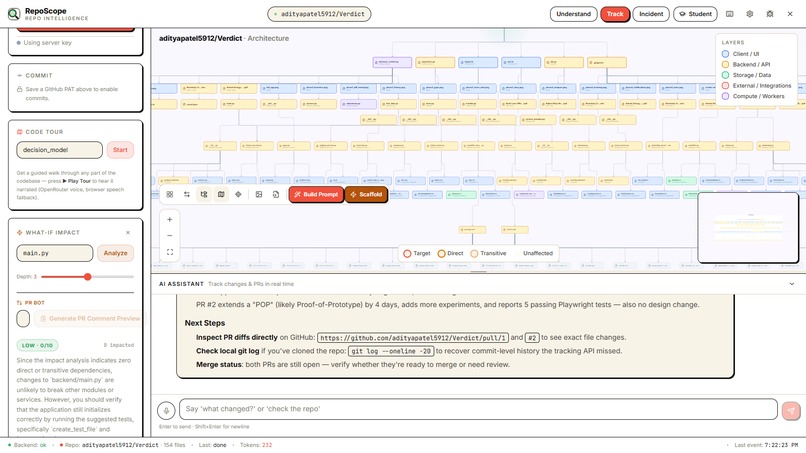Click the 'git log --oneline -20' code snippet
The height and width of the screenshot is (453, 806).
pyautogui.click(x=391, y=351)
